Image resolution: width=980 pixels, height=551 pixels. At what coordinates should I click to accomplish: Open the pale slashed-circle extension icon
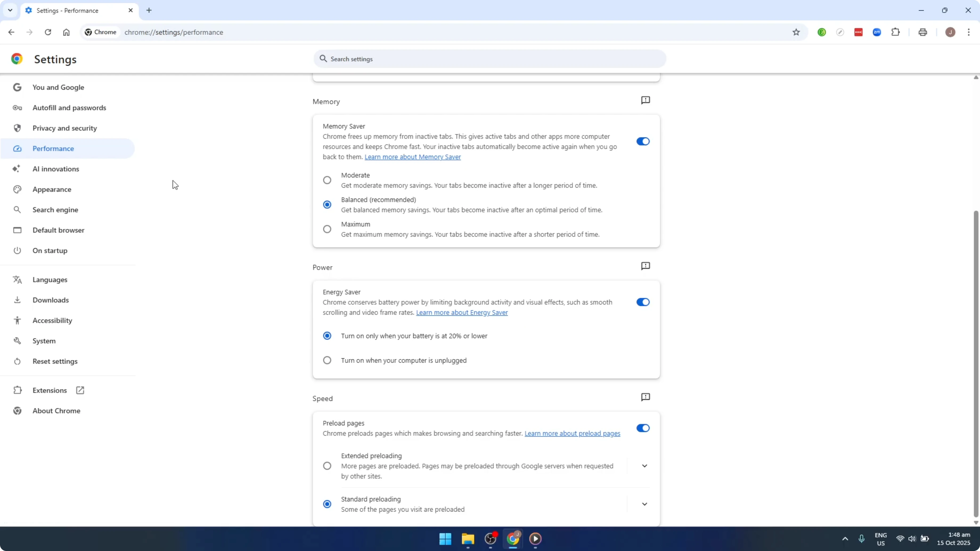tap(840, 32)
